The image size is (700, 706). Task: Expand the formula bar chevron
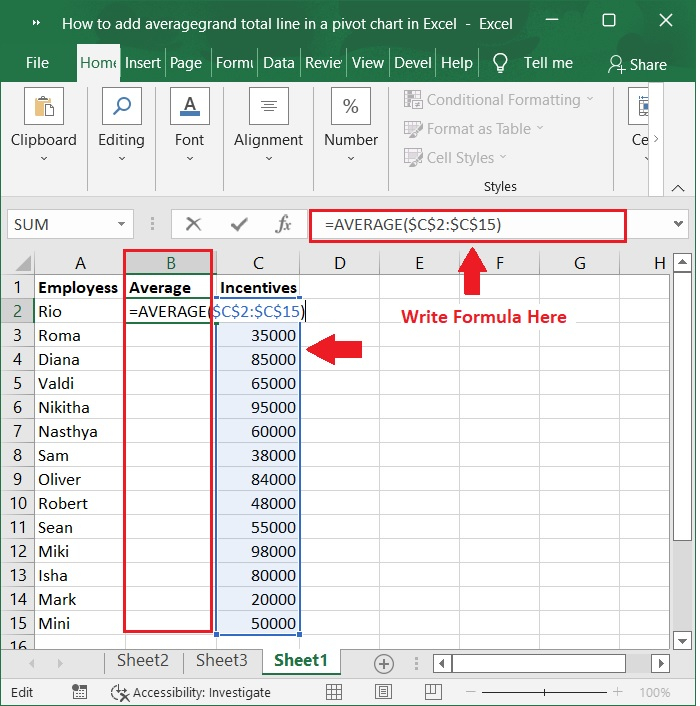678,224
